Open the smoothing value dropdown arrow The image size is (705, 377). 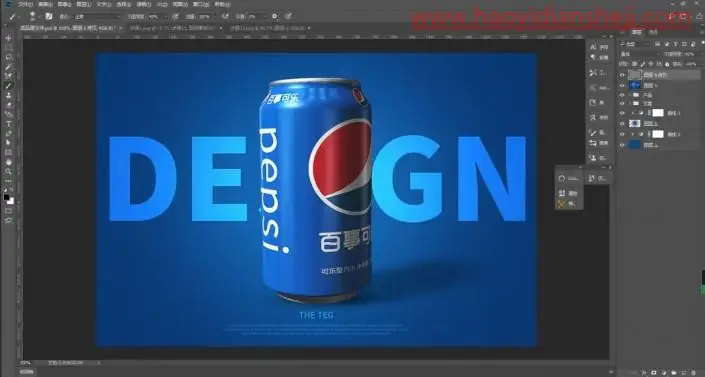(x=264, y=16)
